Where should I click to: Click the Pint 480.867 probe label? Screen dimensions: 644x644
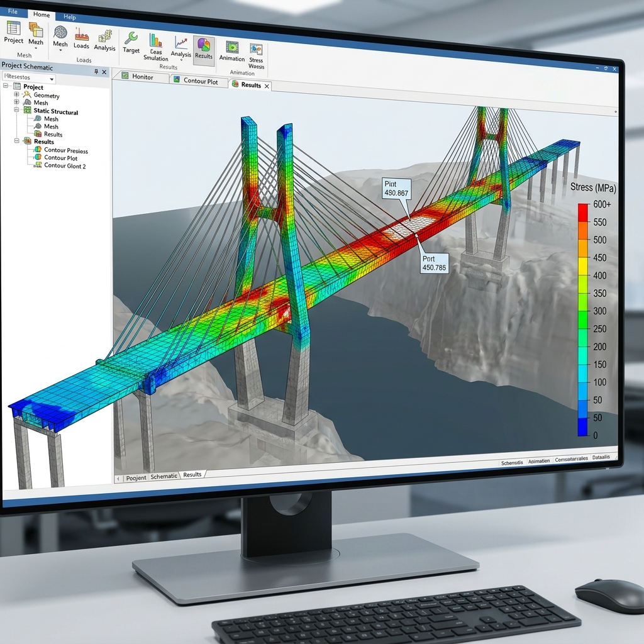[396, 189]
